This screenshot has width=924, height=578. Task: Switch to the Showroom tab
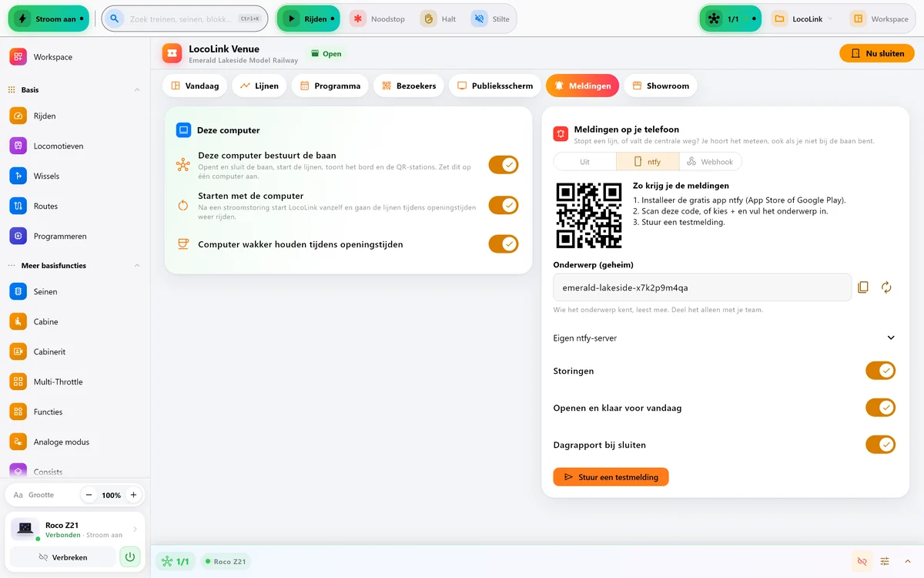coord(661,86)
